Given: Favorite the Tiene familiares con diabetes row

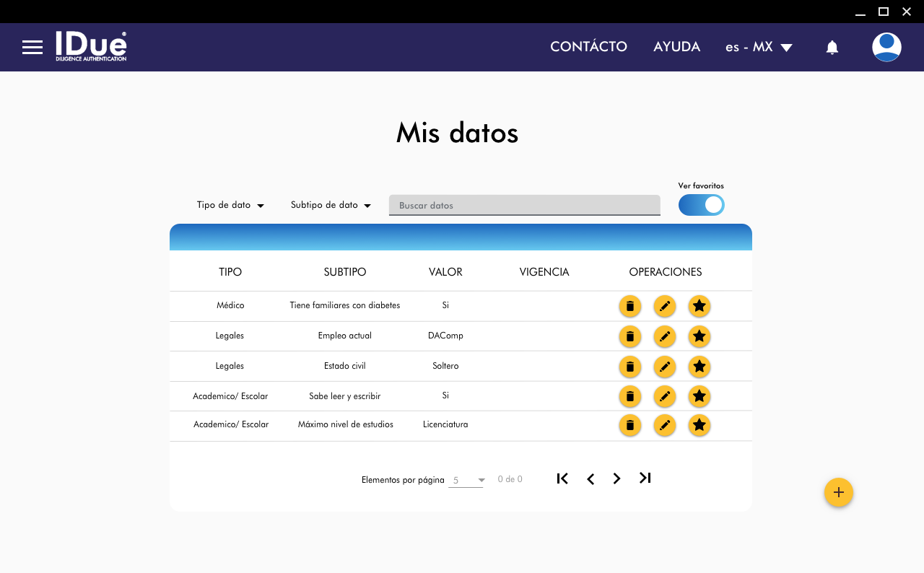Looking at the screenshot, I should coord(699,306).
